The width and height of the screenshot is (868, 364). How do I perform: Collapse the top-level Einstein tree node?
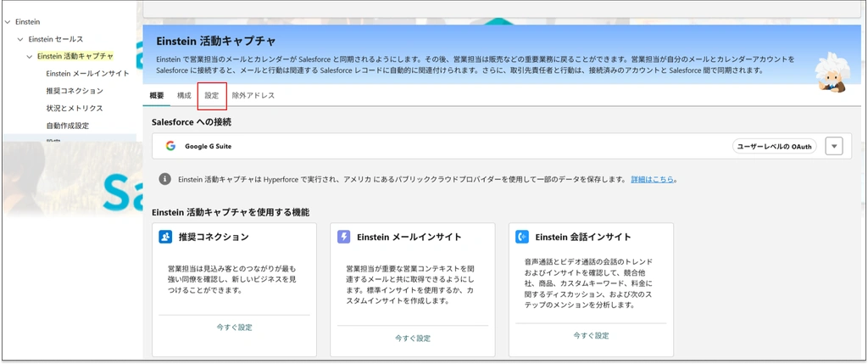[x=8, y=20]
